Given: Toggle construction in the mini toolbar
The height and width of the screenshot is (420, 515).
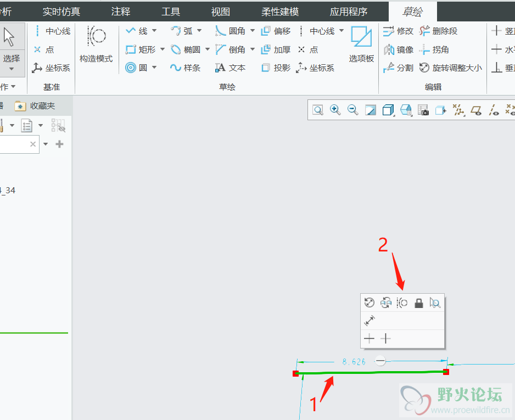Looking at the screenshot, I should tap(402, 303).
